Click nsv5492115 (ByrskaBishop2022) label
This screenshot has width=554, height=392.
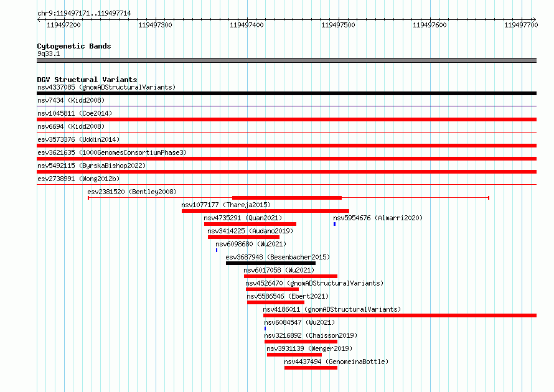[x=92, y=166]
